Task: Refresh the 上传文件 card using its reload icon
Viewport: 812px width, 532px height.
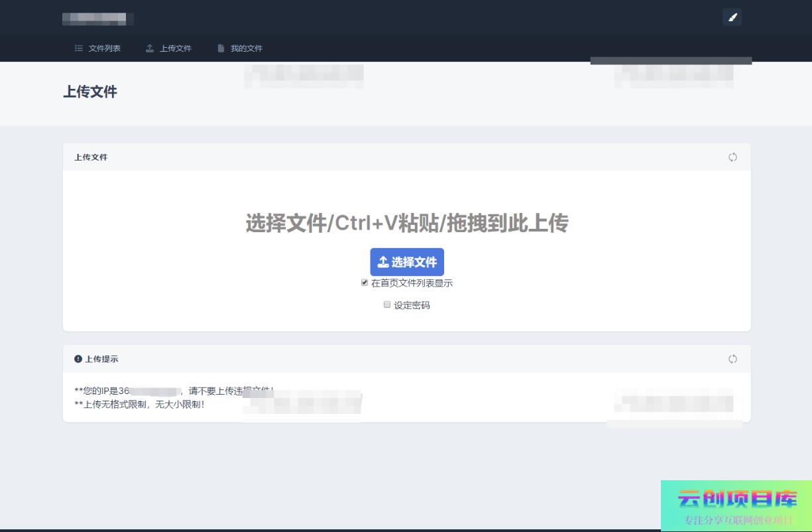Action: (732, 157)
